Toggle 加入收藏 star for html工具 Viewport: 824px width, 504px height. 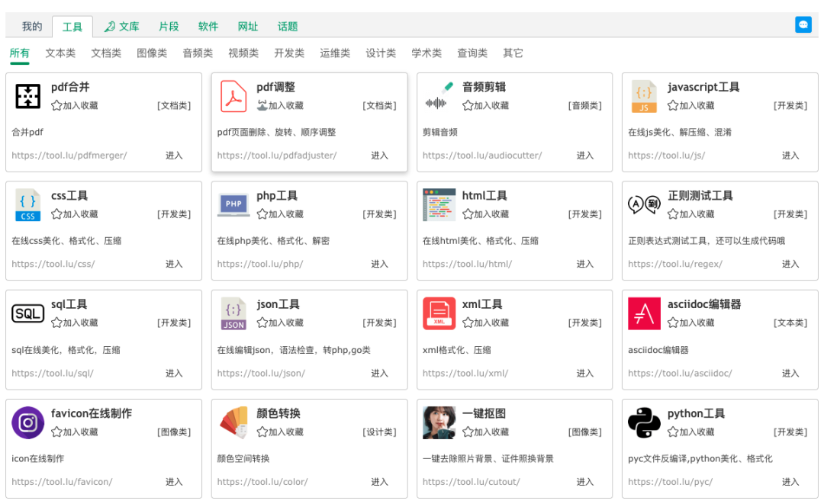[x=468, y=214]
